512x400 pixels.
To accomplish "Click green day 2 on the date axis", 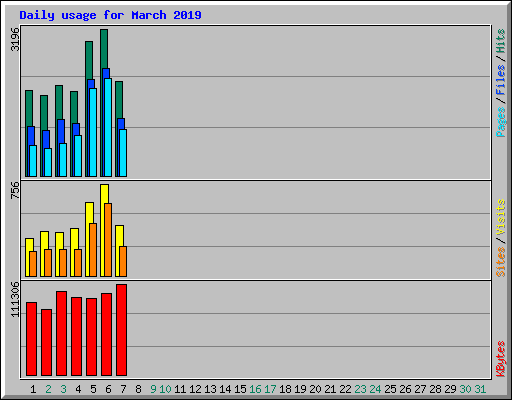I will tap(48, 389).
